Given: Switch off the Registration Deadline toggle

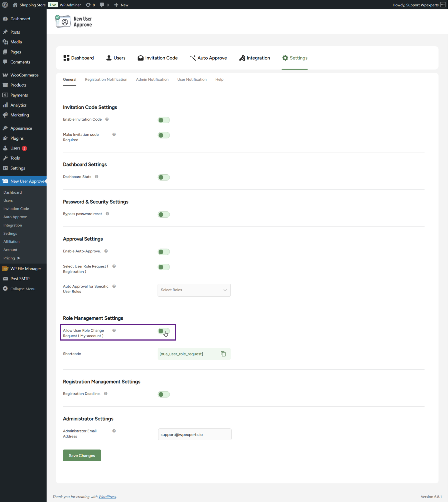Looking at the screenshot, I should (x=163, y=394).
